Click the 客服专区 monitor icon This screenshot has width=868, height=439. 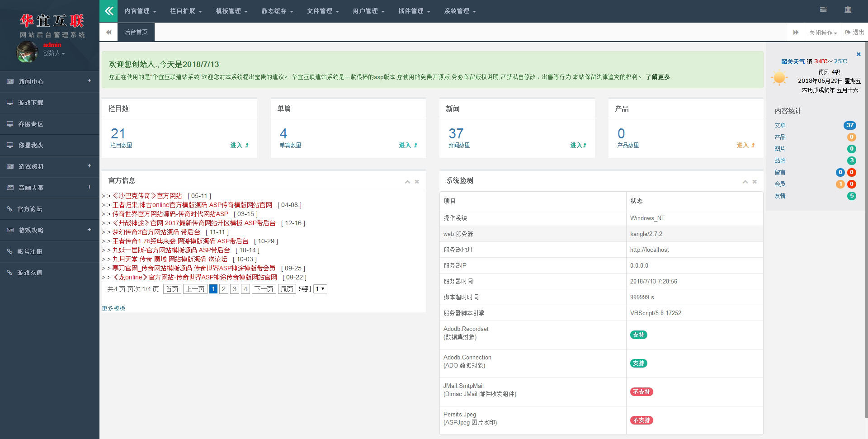(10, 124)
